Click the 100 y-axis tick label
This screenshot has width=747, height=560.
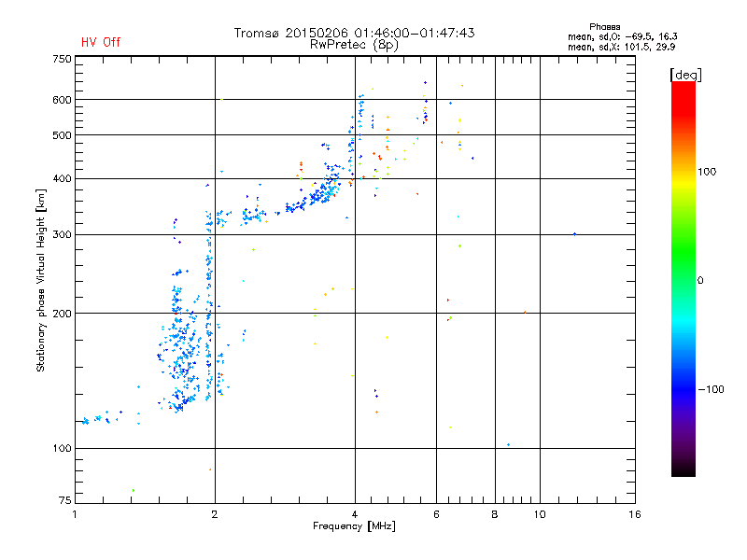(62, 448)
